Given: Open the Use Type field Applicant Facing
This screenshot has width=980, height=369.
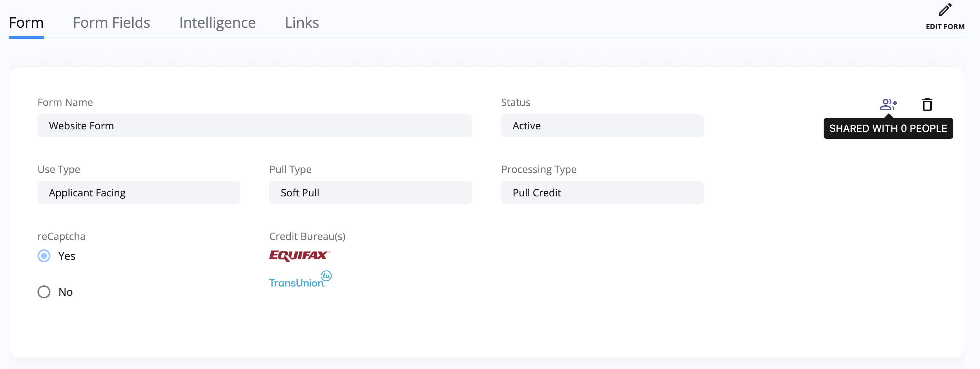Looking at the screenshot, I should [139, 192].
